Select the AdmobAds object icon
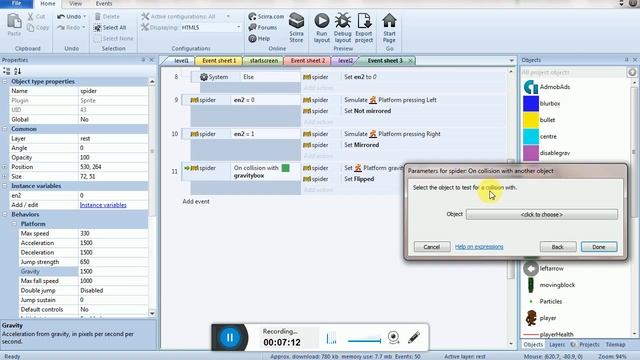The image size is (640, 360). [531, 87]
